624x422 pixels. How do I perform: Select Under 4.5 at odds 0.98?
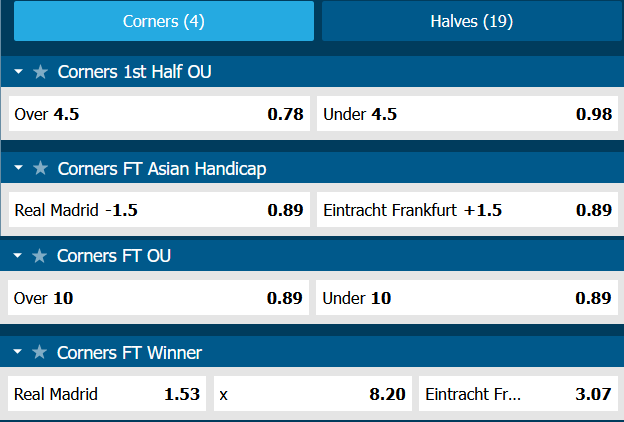(467, 114)
